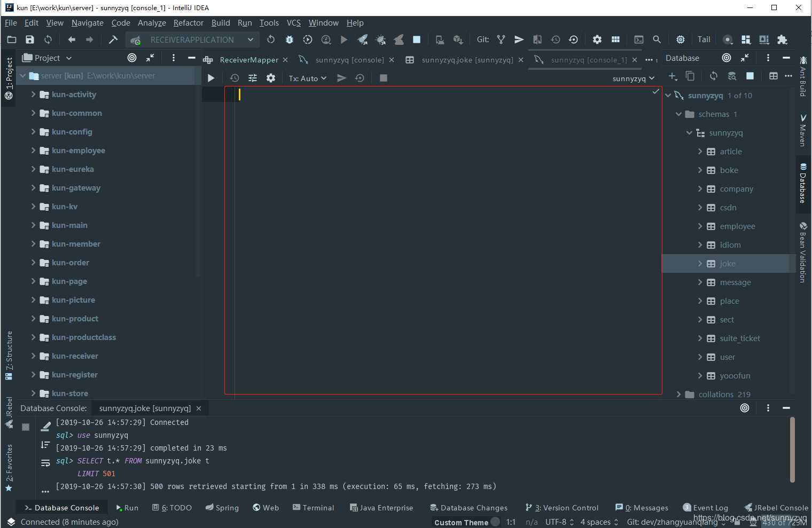
Task: Click the locate target icon in Project panel
Action: tap(132, 58)
